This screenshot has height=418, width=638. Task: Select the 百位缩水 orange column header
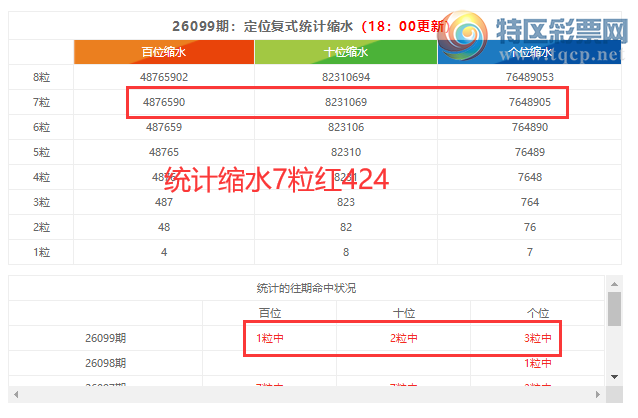coord(164,52)
